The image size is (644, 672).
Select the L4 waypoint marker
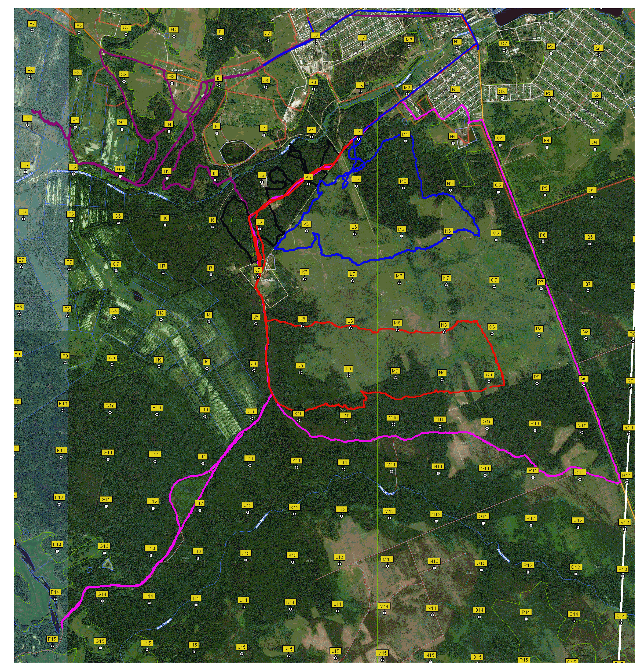(358, 139)
